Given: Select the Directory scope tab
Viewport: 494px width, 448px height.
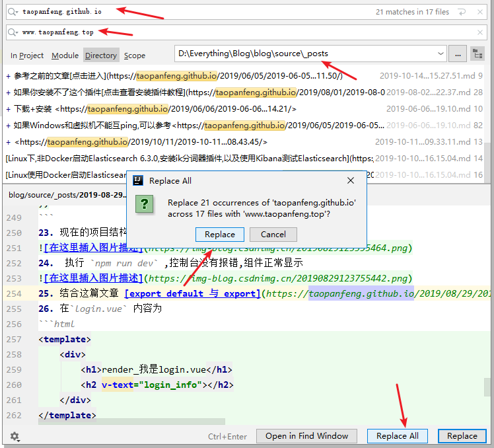Looking at the screenshot, I should tap(101, 56).
